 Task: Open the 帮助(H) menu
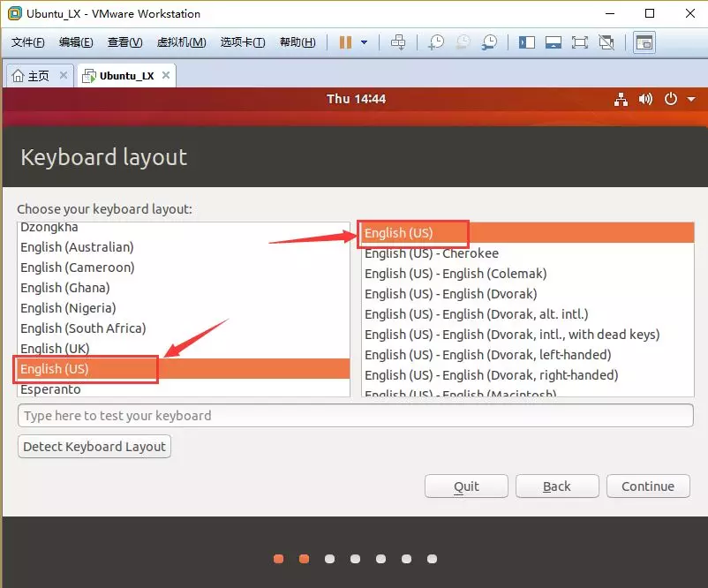pos(298,42)
